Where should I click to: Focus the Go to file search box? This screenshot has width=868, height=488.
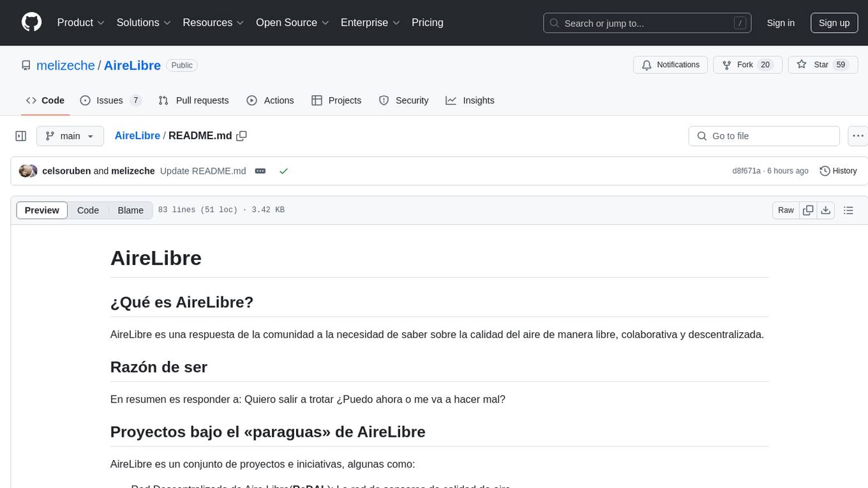(x=764, y=136)
